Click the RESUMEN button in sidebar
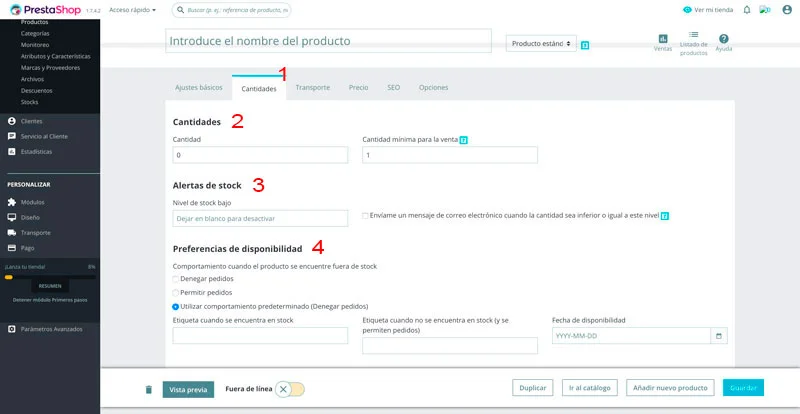This screenshot has height=414, width=800. pyautogui.click(x=50, y=286)
